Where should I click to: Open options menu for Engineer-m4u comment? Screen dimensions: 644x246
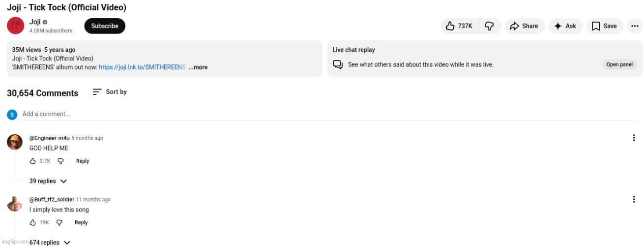(x=634, y=138)
